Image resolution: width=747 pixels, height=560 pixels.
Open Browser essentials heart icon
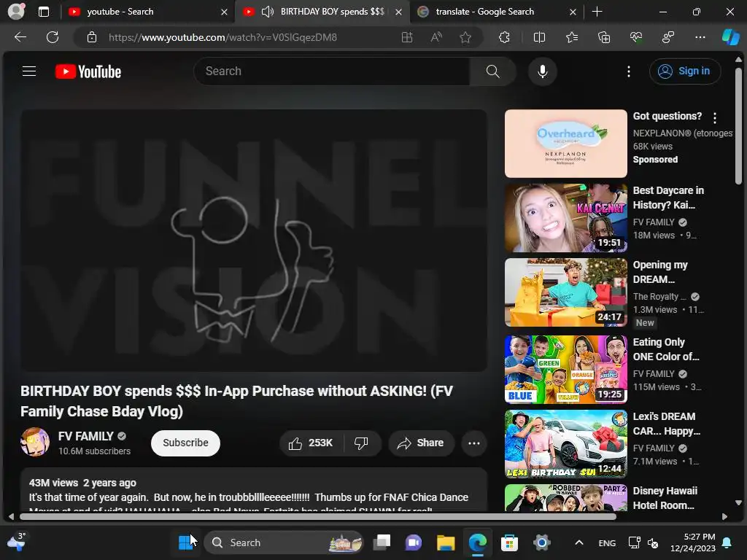pos(636,37)
